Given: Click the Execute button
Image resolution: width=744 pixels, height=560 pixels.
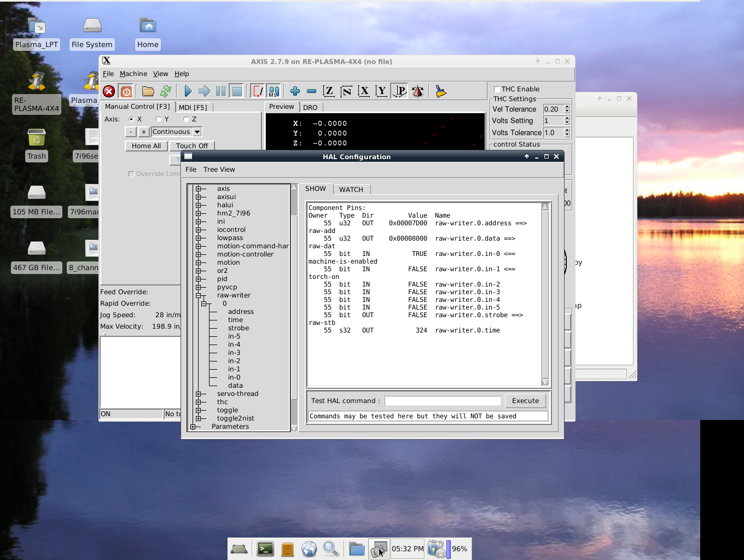Looking at the screenshot, I should (525, 401).
